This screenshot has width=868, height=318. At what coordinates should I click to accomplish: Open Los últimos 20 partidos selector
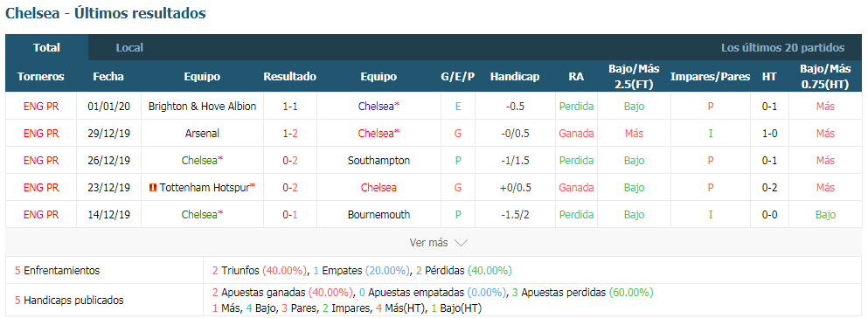click(x=782, y=47)
